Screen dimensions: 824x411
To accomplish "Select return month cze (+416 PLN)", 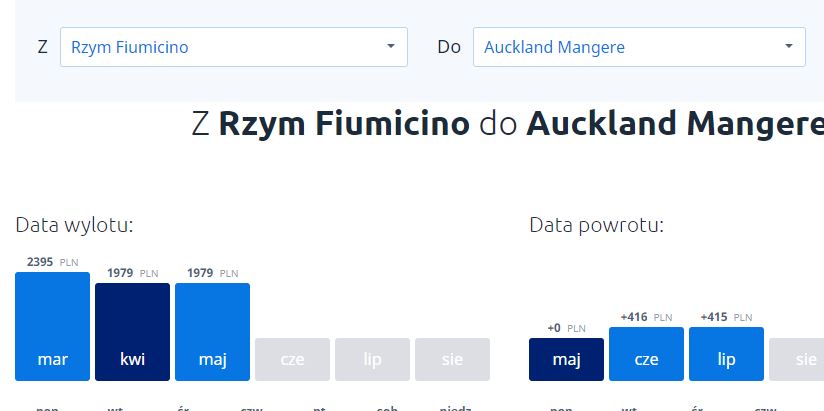I will pyautogui.click(x=646, y=354).
